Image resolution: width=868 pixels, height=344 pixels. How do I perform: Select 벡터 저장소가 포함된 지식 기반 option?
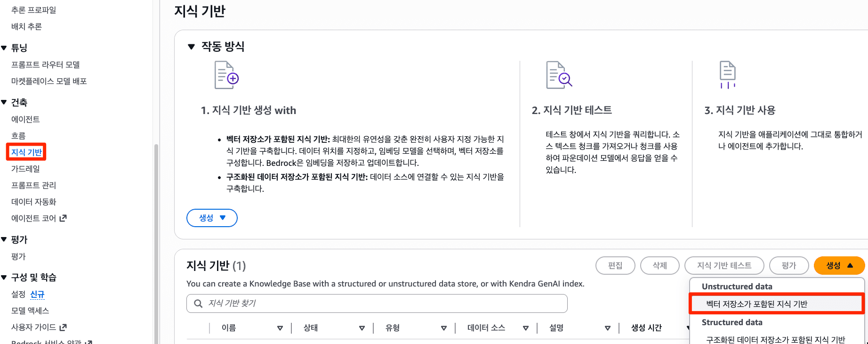(x=757, y=304)
